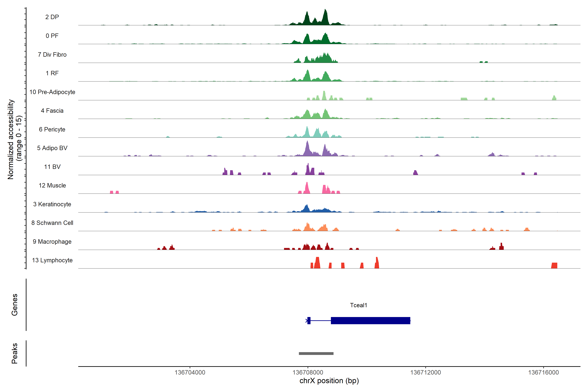The image size is (588, 392).
Task: Click the Tceal1 gene name
Action: pos(358,305)
